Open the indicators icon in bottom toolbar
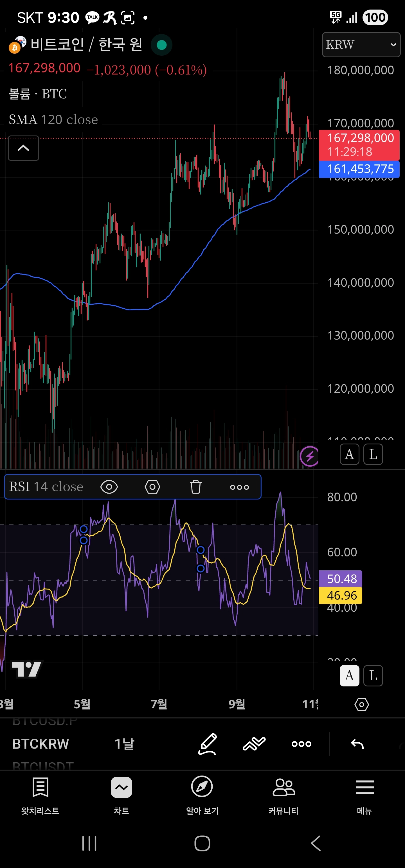This screenshot has width=405, height=868. tap(254, 744)
